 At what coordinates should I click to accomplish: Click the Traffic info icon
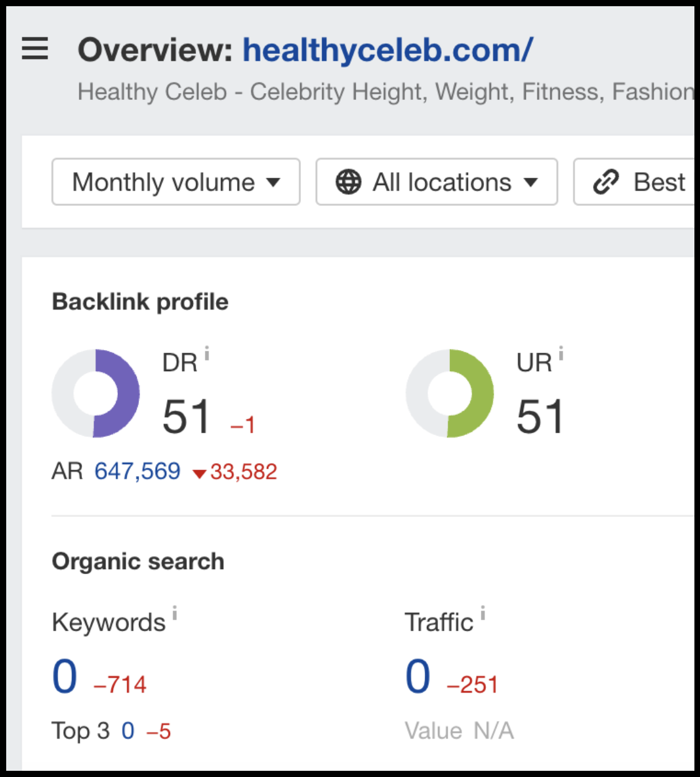point(482,612)
